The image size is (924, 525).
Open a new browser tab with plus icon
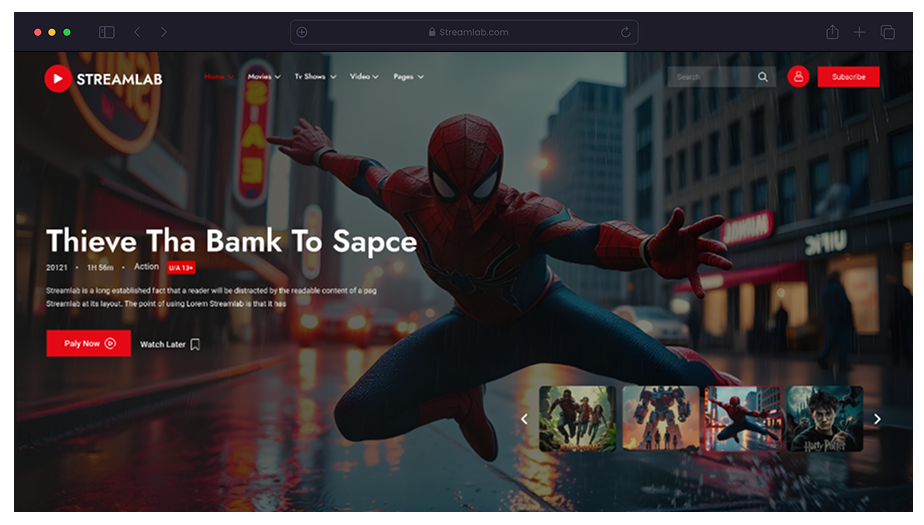[859, 32]
